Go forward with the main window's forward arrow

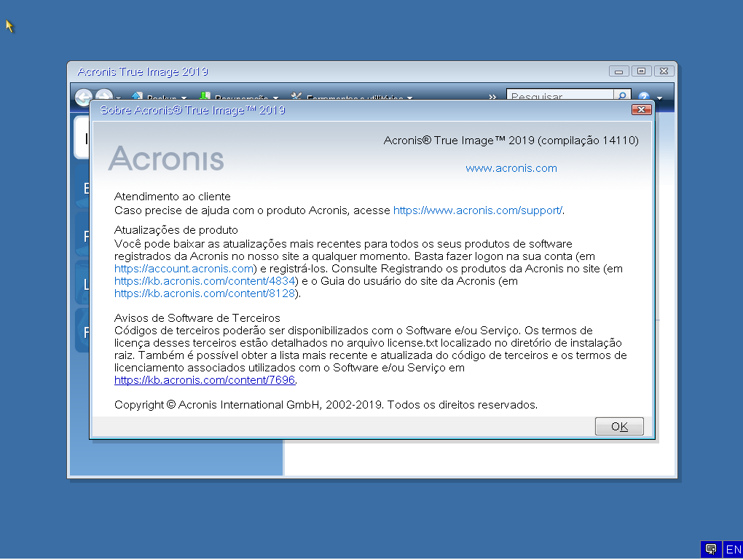[104, 95]
